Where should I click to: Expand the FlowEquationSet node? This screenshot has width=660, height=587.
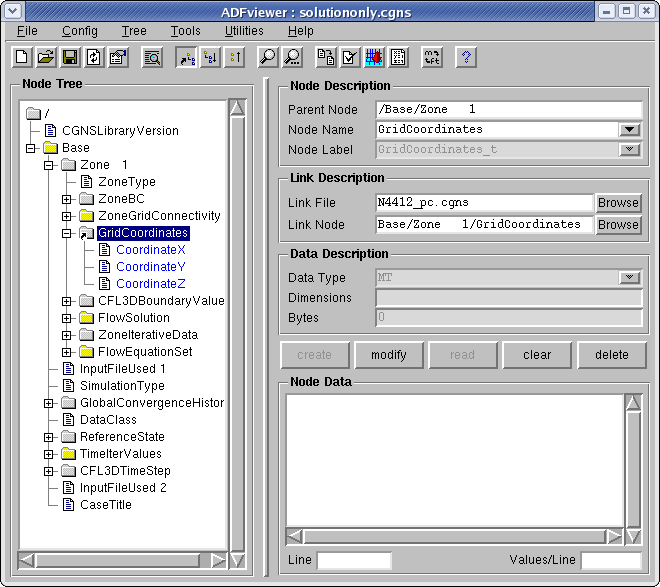coord(67,352)
